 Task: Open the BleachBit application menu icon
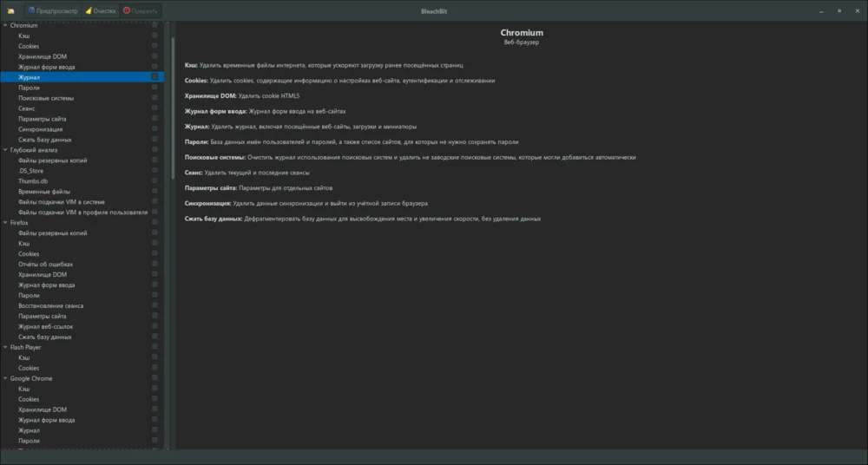click(x=10, y=10)
